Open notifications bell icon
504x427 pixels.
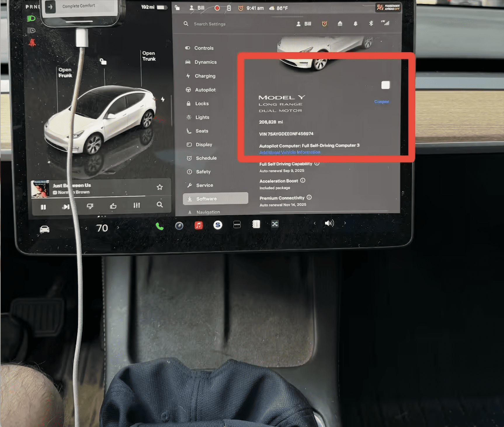355,24
